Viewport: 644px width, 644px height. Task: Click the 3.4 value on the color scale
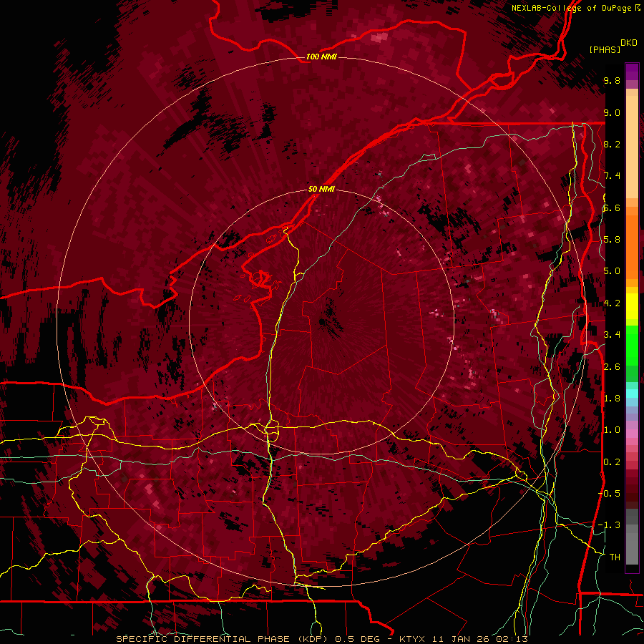612,335
